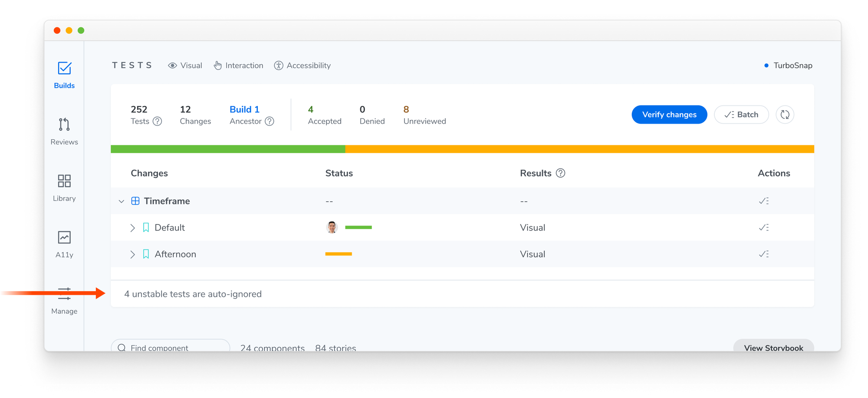
Task: Select the Timeframe component name
Action: coord(167,201)
